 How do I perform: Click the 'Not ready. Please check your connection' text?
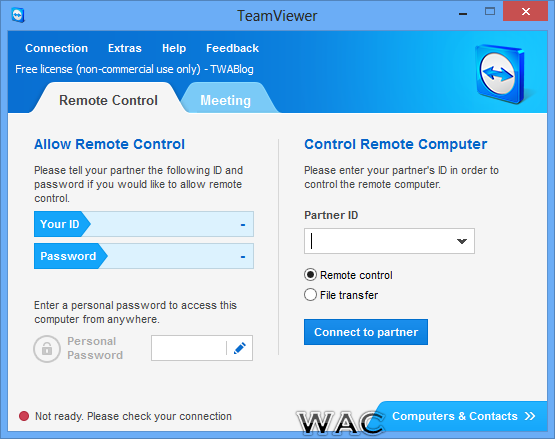(133, 416)
